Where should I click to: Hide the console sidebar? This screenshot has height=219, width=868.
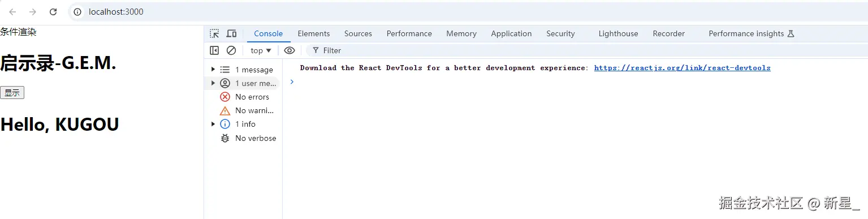(214, 50)
